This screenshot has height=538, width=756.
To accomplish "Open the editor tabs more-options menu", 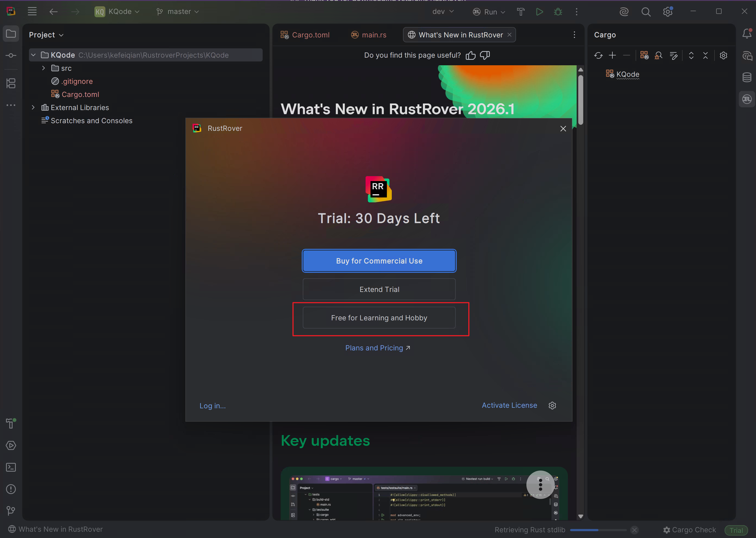I will point(574,35).
